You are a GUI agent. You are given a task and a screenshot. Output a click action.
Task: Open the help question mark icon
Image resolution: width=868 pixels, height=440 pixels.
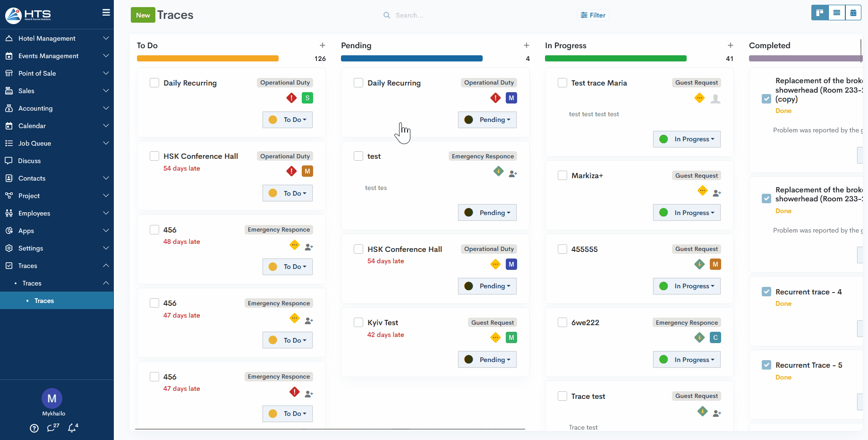pyautogui.click(x=34, y=428)
